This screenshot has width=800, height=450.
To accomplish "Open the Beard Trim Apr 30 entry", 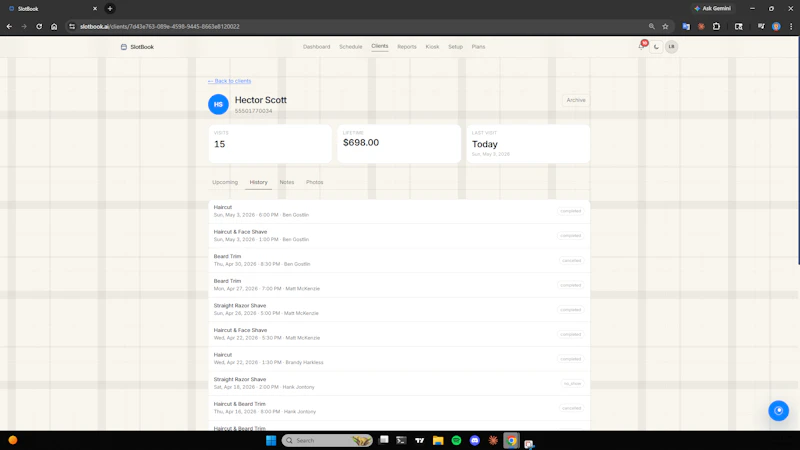I will 399,260.
